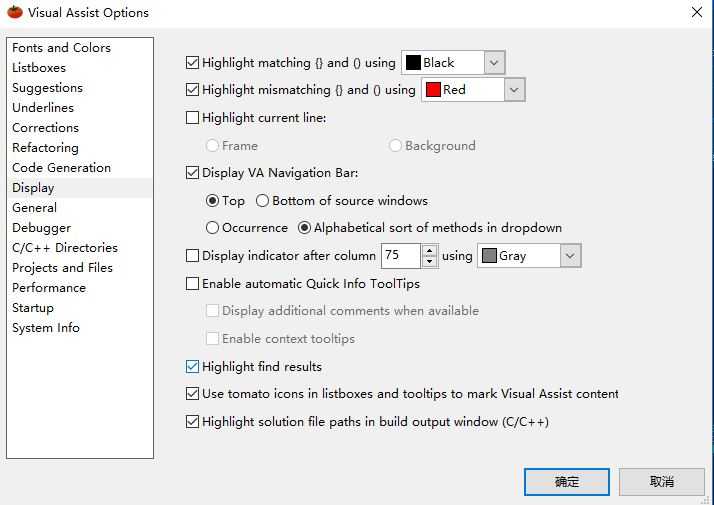Open the Red color dropdown arrow
Viewport: 714px width, 505px height.
[x=514, y=90]
